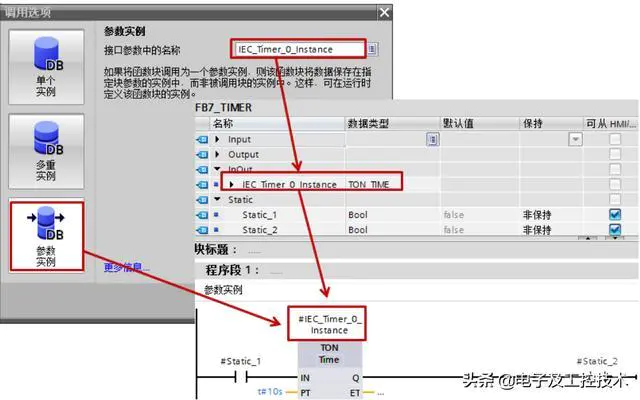Uncheck HMI accessible checkbox for Static_1
The width and height of the screenshot is (640, 400).
[615, 214]
